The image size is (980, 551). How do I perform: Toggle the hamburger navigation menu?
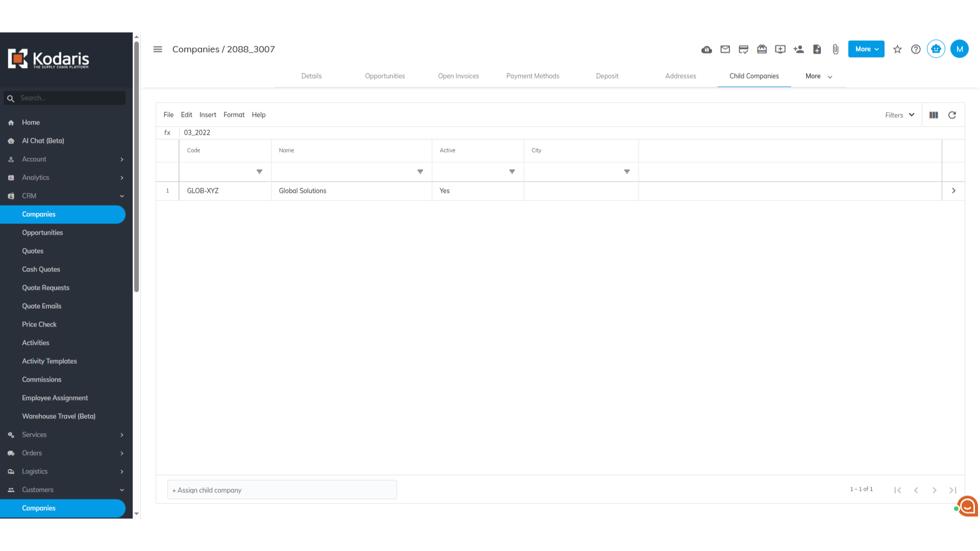158,49
